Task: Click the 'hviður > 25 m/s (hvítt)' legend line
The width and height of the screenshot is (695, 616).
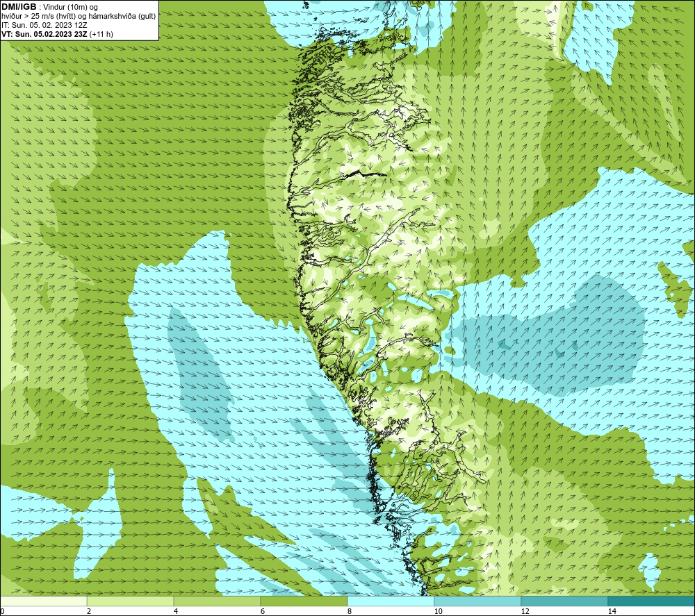Action: 79,16
